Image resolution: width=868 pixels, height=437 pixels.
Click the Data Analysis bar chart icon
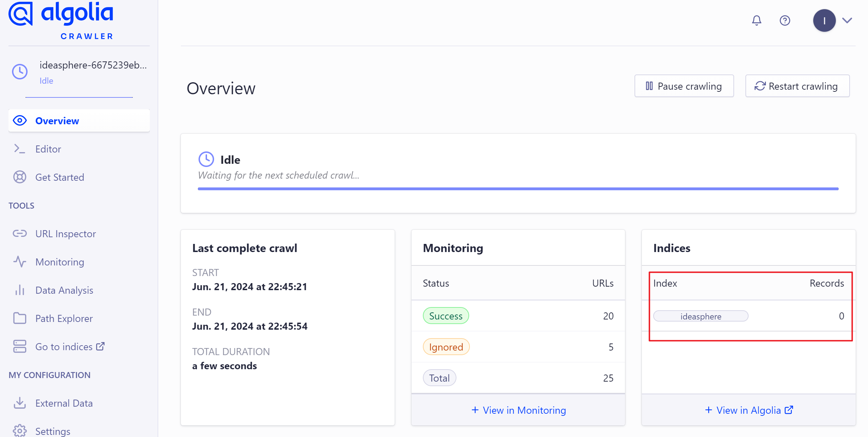click(20, 290)
